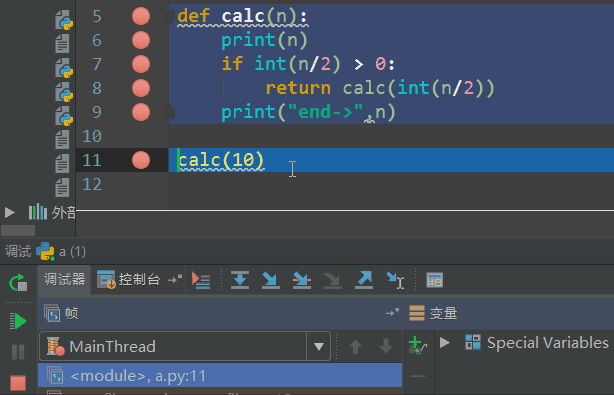Click the Python file icon beside line 8
The width and height of the screenshot is (614, 395).
(64, 92)
